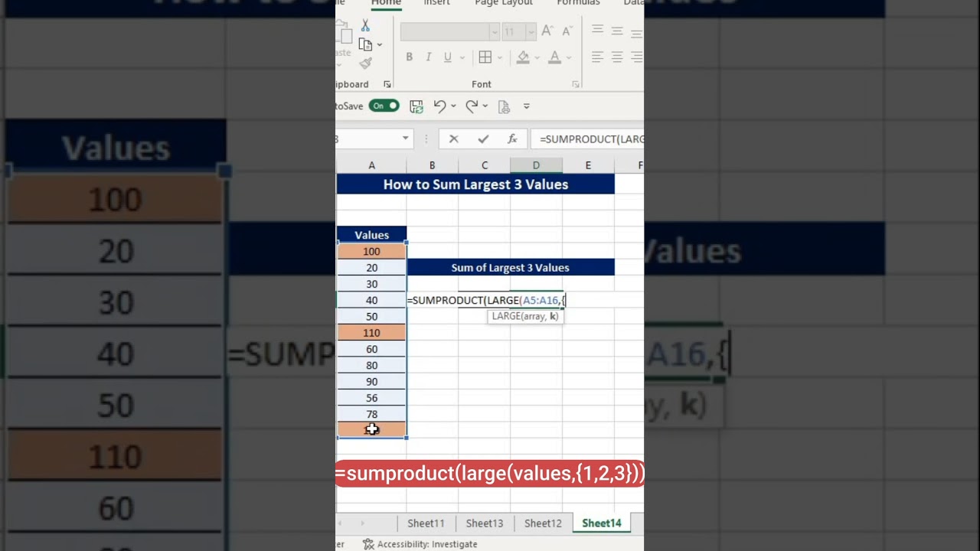This screenshot has height=551, width=980.
Task: Select column D header
Action: tap(536, 165)
